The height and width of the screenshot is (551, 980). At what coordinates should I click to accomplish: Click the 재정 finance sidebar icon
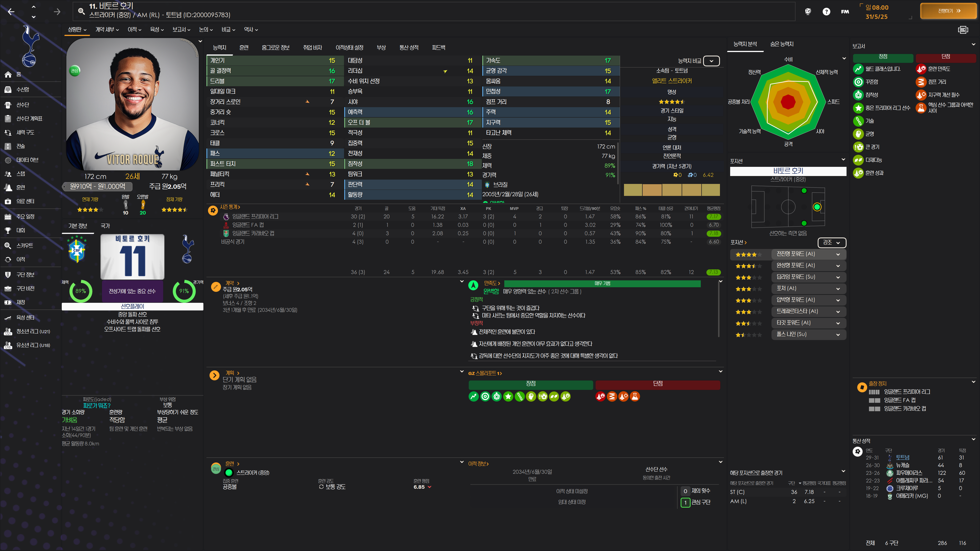[x=8, y=302]
